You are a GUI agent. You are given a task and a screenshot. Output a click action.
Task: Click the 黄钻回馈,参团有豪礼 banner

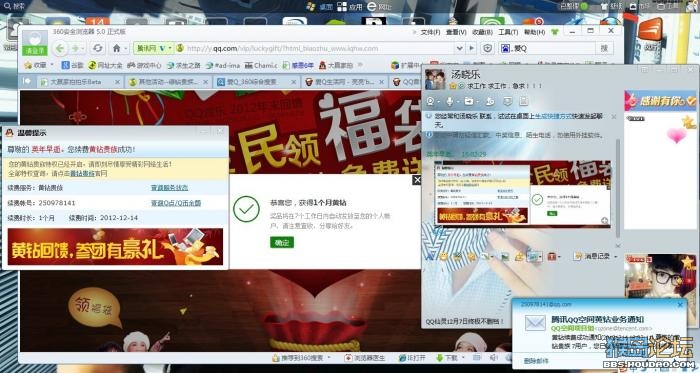[115, 247]
